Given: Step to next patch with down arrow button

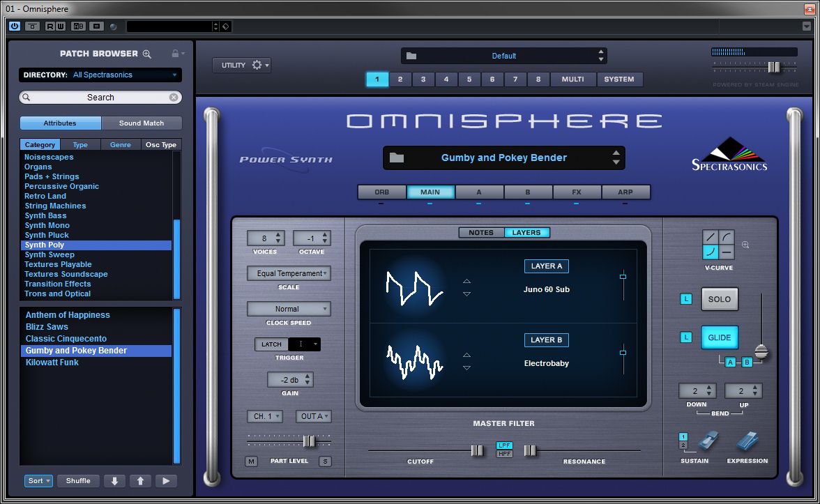Looking at the screenshot, I should 114,481.
